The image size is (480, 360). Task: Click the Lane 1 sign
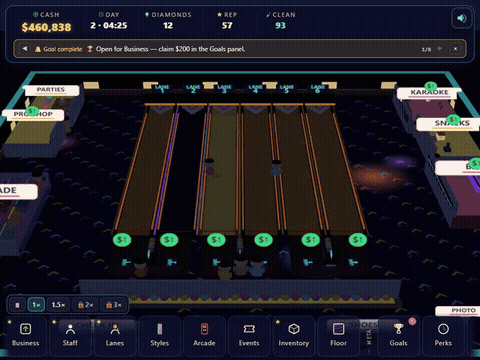[x=162, y=89]
